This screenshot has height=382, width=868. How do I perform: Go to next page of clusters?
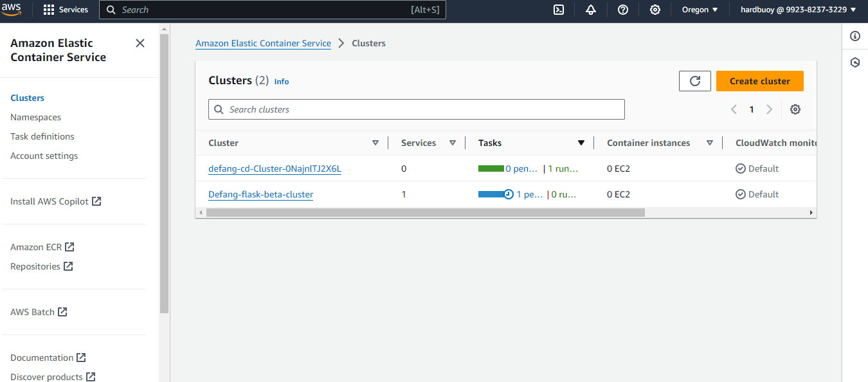tap(769, 109)
